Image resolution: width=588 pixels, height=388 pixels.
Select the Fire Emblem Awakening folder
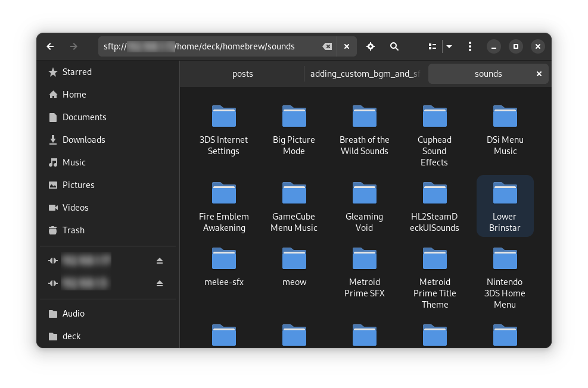[224, 207]
